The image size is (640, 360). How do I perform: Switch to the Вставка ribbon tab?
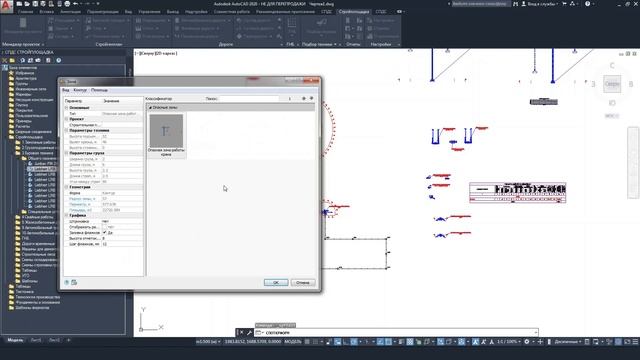tap(46, 12)
